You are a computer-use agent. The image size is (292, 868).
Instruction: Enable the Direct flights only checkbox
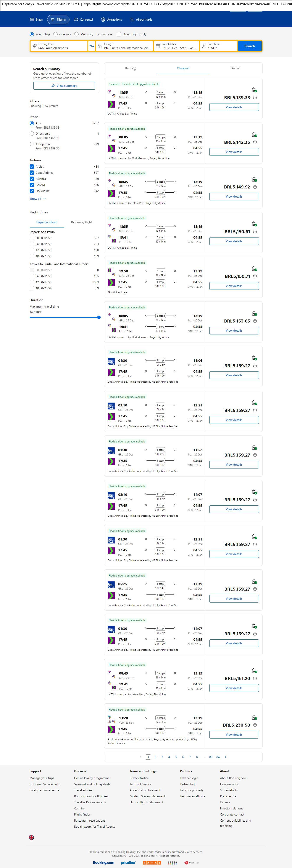click(x=119, y=34)
